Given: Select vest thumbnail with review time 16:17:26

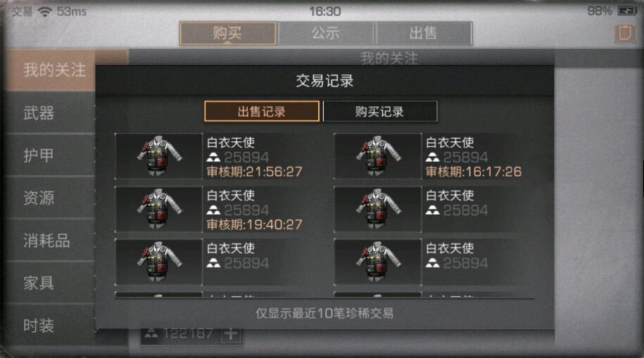Looking at the screenshot, I should [x=378, y=156].
